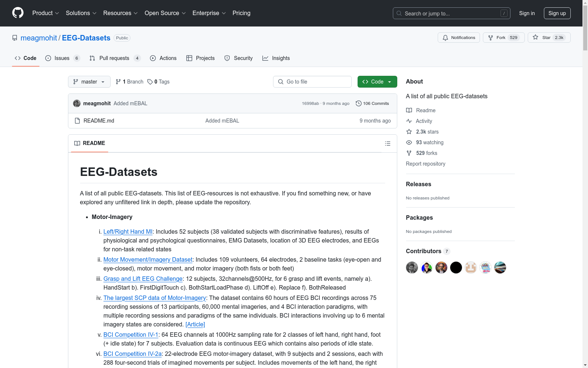
Task: Open the 1 Branch link
Action: pyautogui.click(x=129, y=82)
